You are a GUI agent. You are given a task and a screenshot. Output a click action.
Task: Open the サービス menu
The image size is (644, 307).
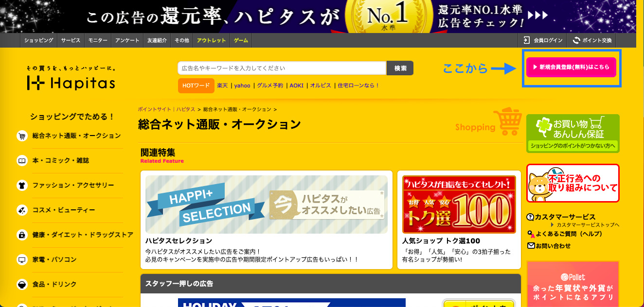(x=71, y=40)
